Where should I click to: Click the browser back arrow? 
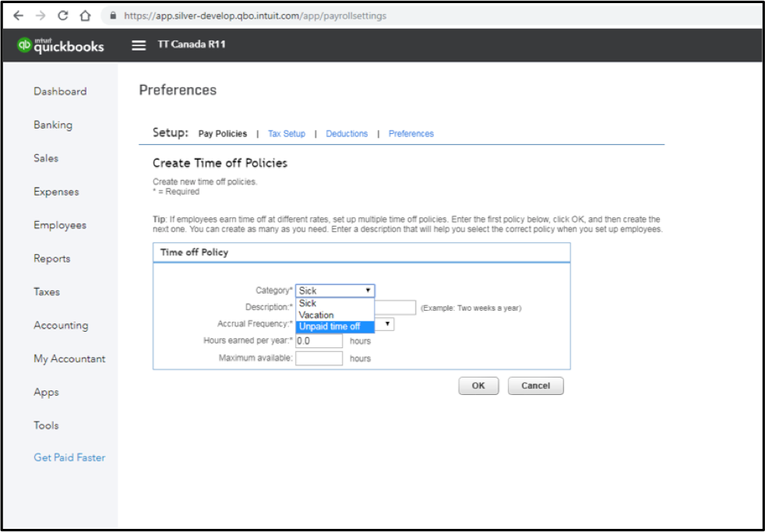click(x=18, y=16)
